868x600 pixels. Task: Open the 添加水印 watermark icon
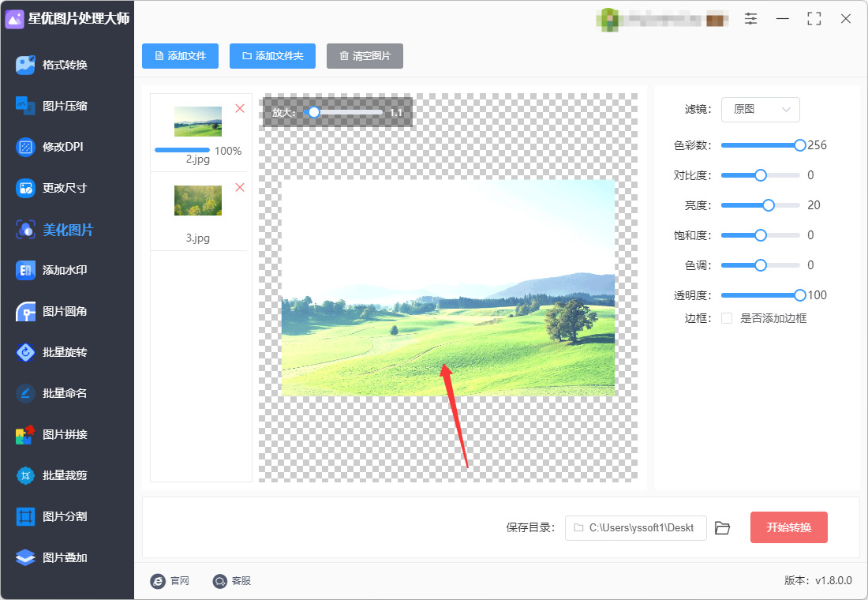click(25, 270)
